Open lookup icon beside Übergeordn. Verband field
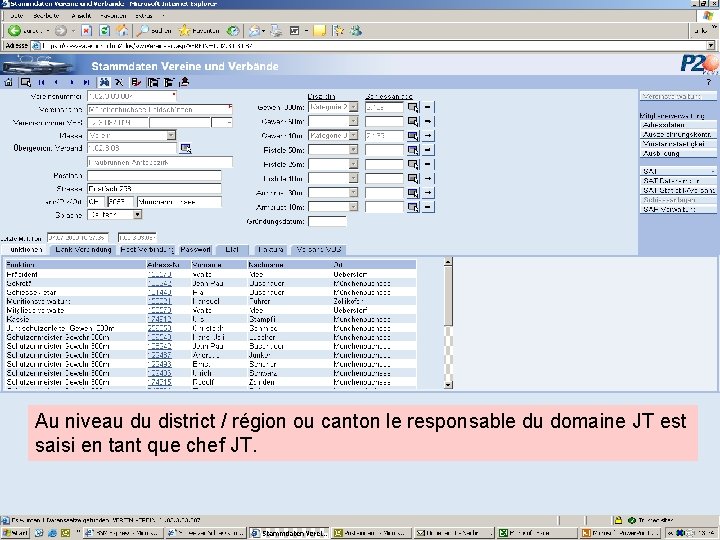 (x=186, y=148)
